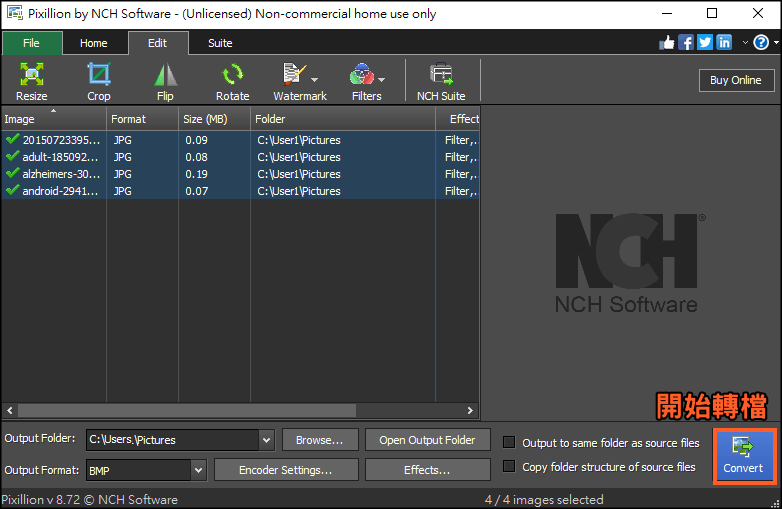Sort by Size (MB) column header
Screen dimensions: 782x509
tap(214, 119)
